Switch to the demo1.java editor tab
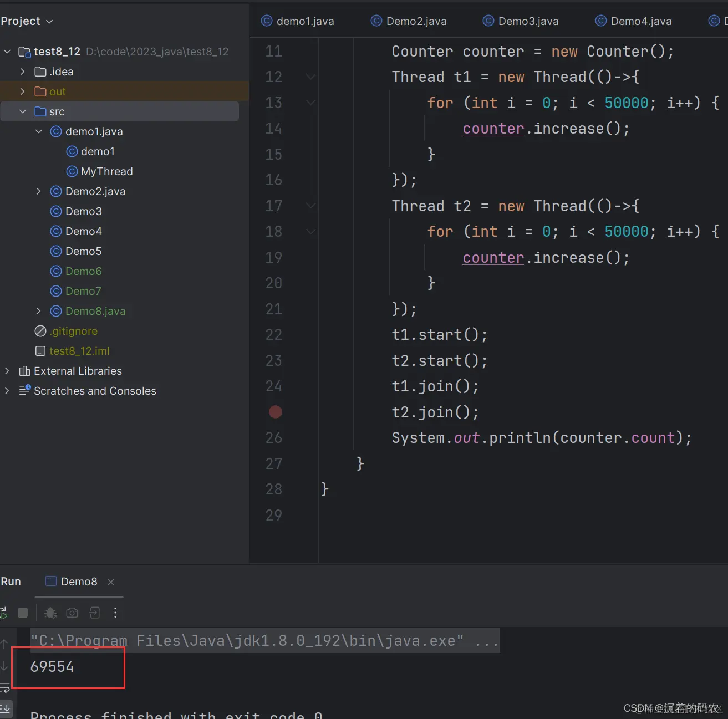The height and width of the screenshot is (719, 728). (298, 21)
